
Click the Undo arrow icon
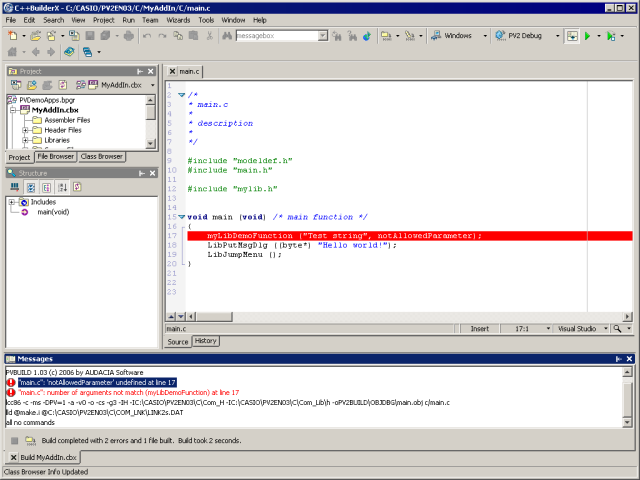pyautogui.click(x=147, y=36)
